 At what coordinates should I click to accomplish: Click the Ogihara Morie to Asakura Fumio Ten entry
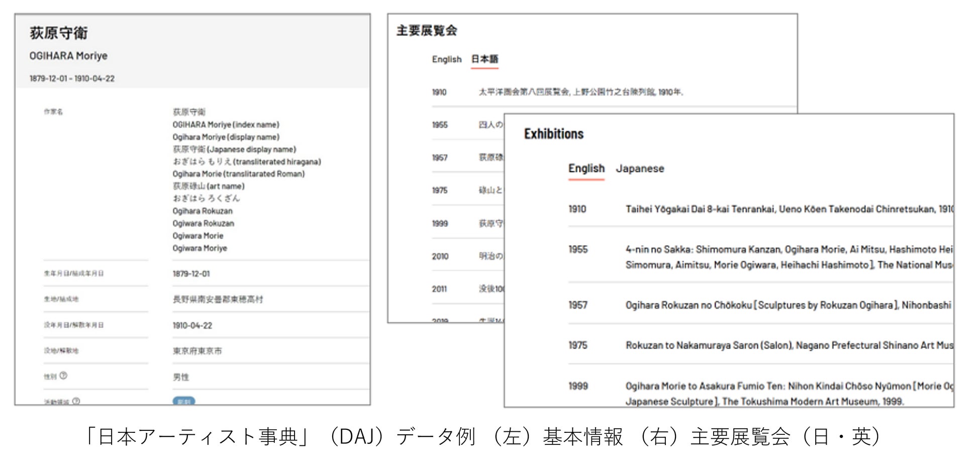click(x=789, y=394)
